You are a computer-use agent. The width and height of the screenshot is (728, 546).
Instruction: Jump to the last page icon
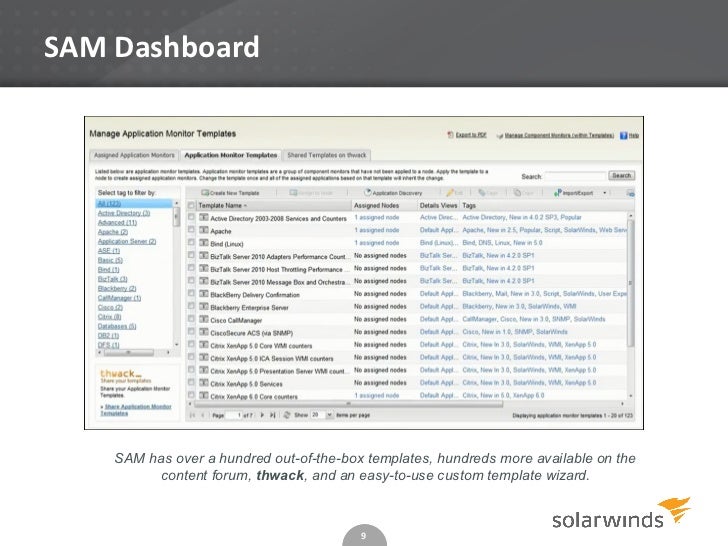(x=273, y=415)
